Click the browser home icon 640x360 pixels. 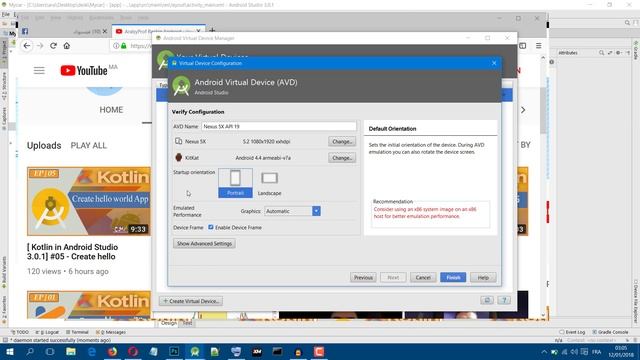[x=67, y=46]
